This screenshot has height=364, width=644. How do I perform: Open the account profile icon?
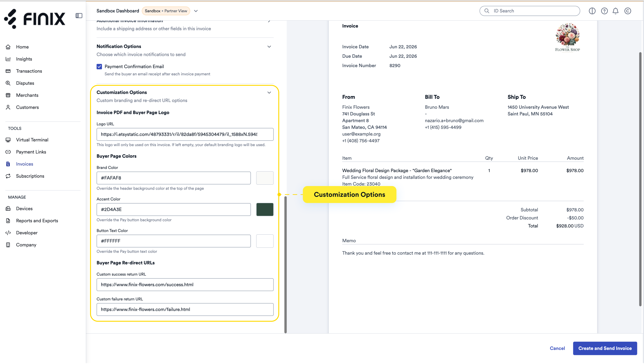(x=628, y=11)
